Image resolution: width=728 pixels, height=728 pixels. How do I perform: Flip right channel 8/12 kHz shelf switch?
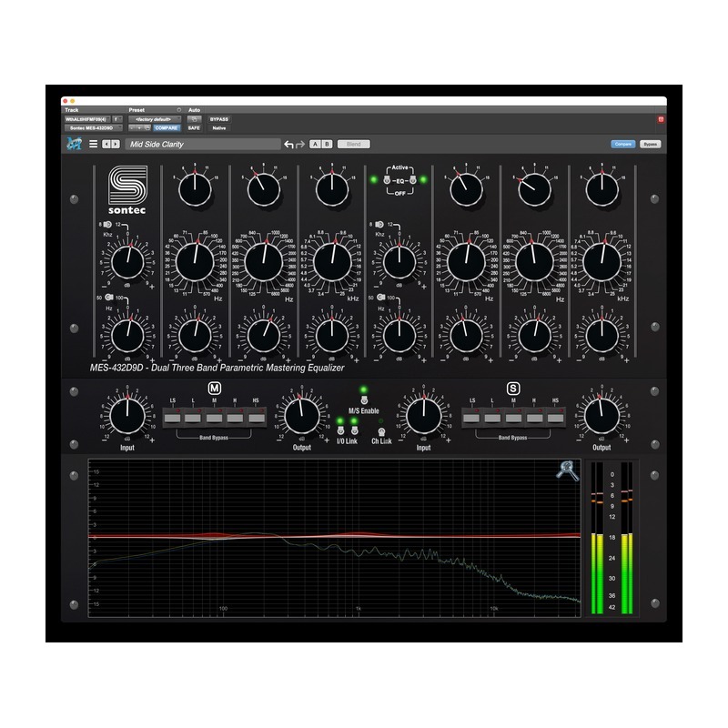pos(379,225)
